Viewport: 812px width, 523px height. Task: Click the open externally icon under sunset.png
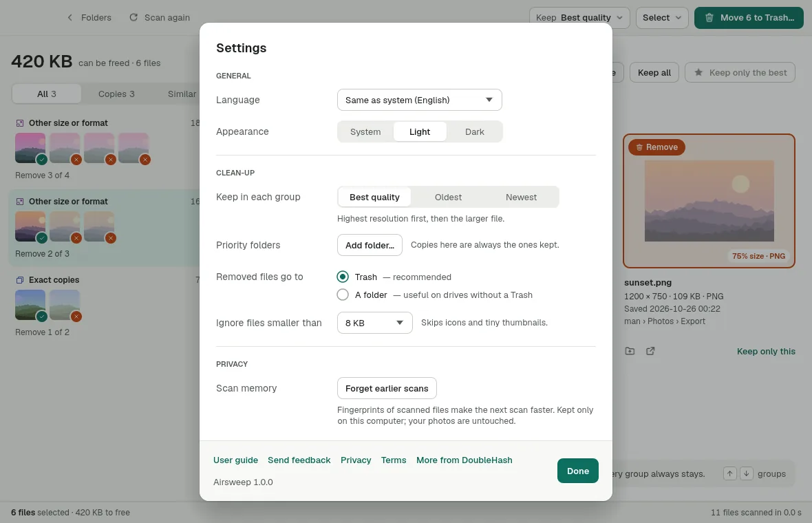(x=650, y=351)
